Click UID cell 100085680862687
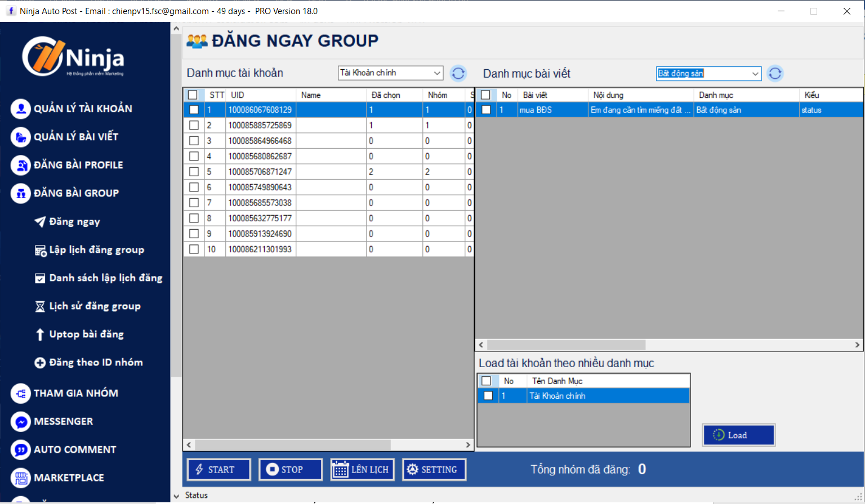The width and height of the screenshot is (865, 504). 260,156
